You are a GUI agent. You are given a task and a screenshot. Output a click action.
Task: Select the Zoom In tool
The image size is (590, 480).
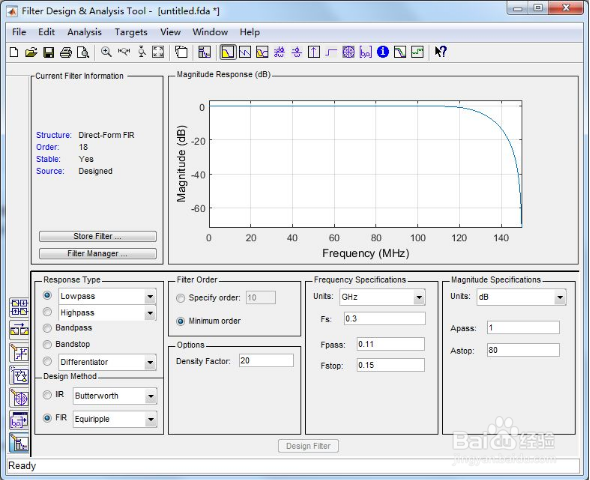[106, 52]
